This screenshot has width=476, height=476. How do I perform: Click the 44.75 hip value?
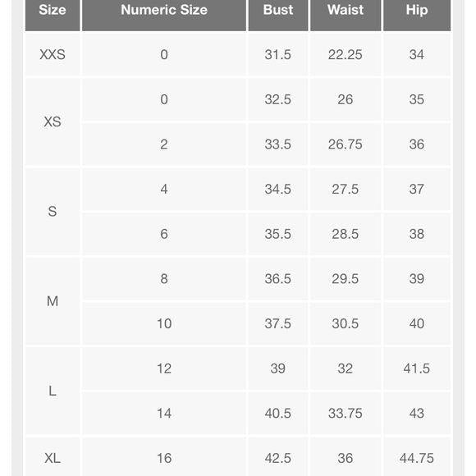pos(417,458)
